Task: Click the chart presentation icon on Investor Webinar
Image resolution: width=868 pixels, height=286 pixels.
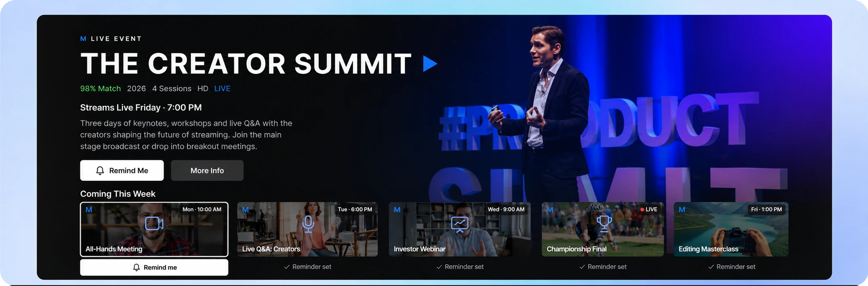Action: point(459,224)
